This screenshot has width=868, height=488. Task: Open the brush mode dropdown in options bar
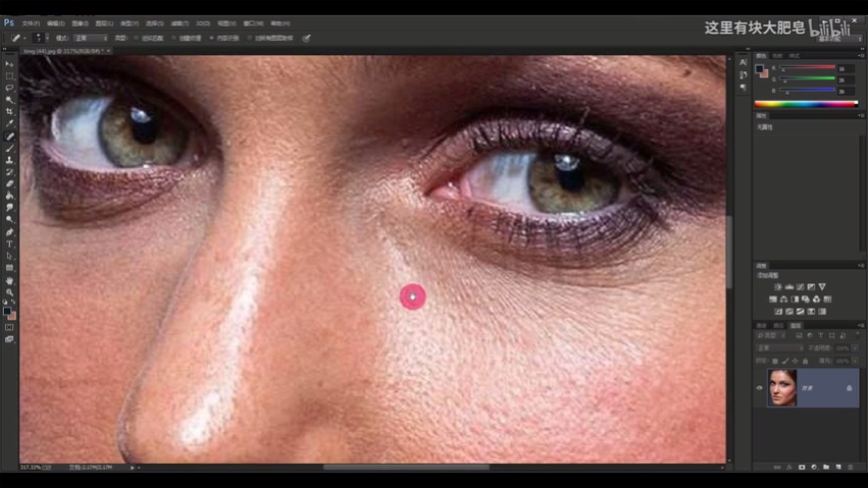click(x=90, y=38)
